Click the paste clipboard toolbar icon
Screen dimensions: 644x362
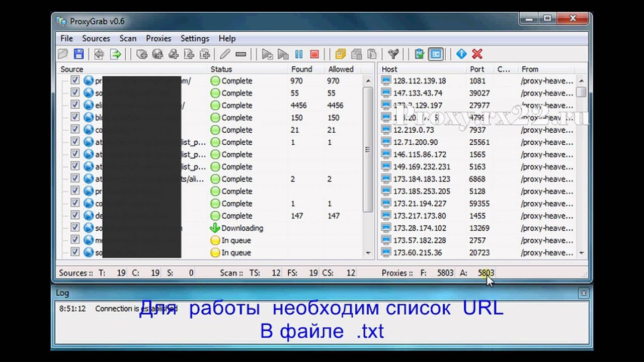372,54
